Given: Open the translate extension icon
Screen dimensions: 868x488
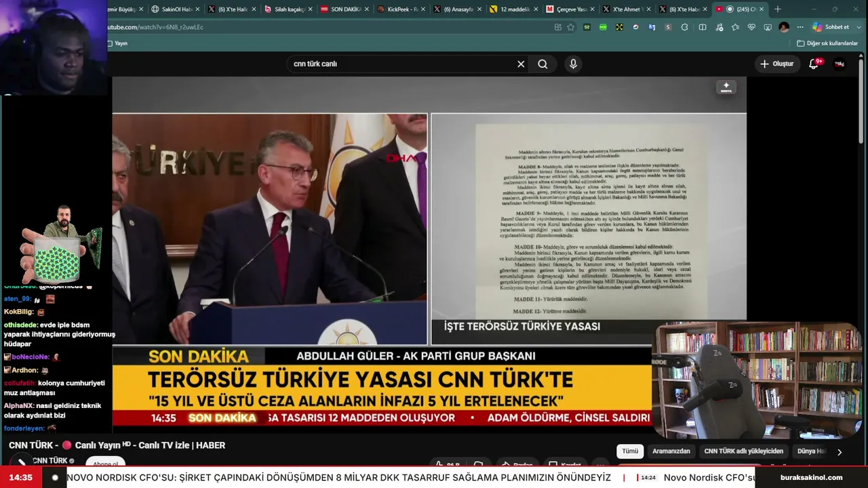Looking at the screenshot, I should (652, 27).
